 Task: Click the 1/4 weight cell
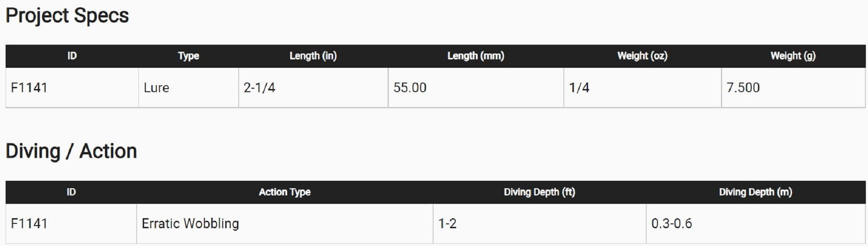[579, 88]
